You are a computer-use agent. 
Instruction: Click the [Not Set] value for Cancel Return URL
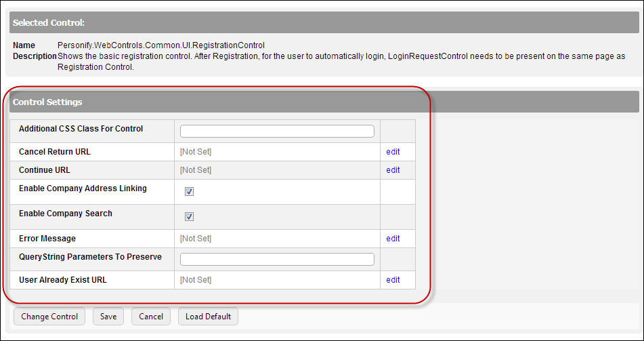(196, 152)
